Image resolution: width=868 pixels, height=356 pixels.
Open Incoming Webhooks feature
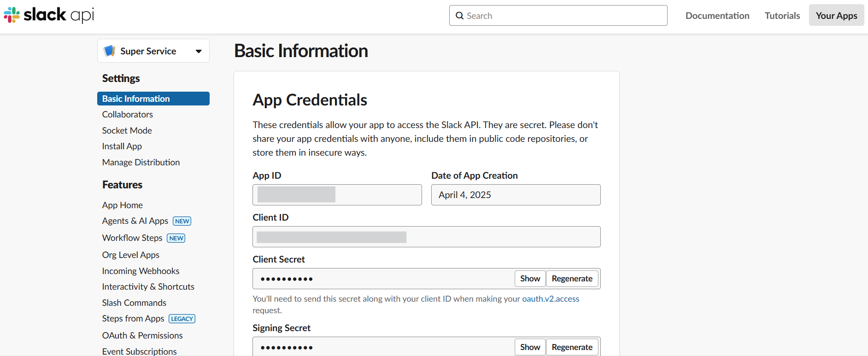pyautogui.click(x=141, y=271)
